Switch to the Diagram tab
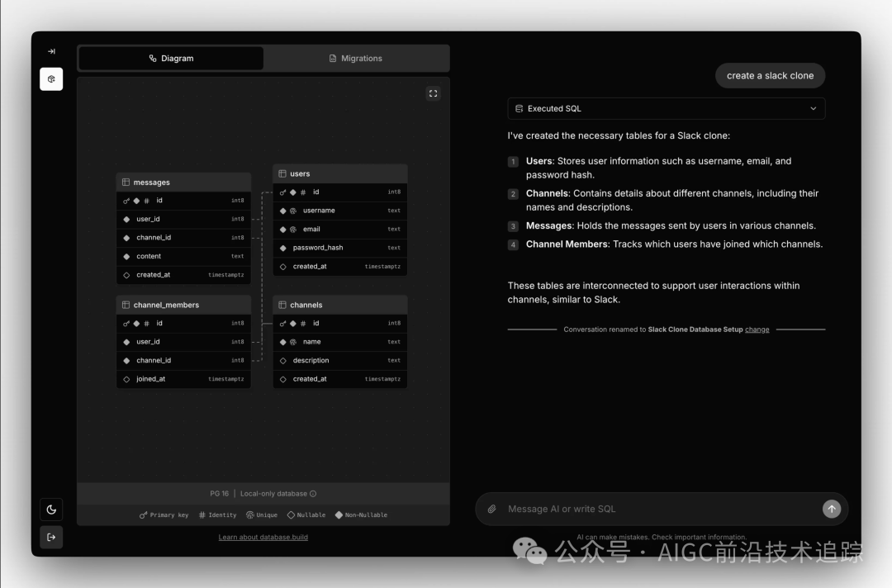This screenshot has height=588, width=892. coord(171,58)
